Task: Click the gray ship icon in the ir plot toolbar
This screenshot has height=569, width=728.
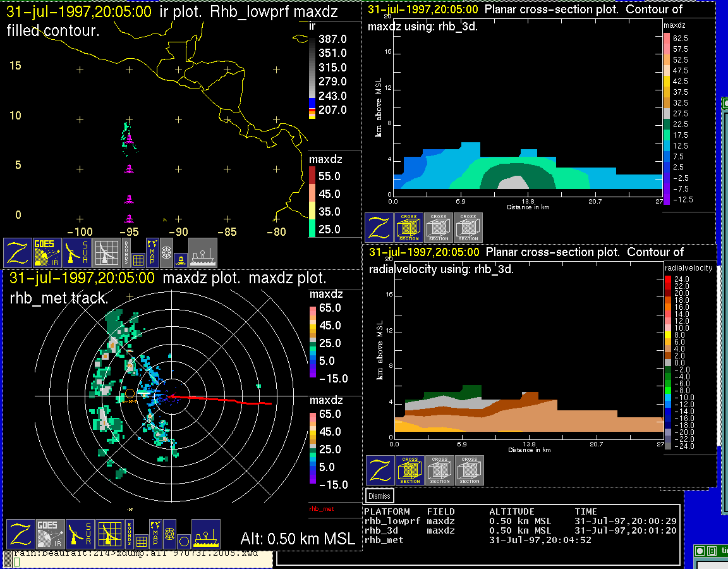Action: click(203, 253)
